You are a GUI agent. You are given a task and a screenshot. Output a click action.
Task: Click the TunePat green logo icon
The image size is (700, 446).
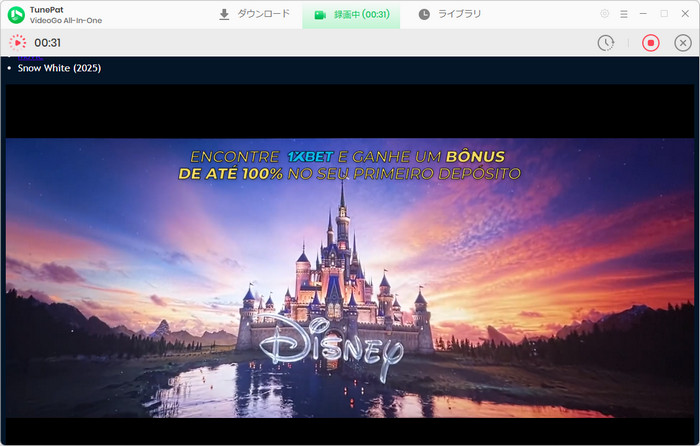pos(16,15)
